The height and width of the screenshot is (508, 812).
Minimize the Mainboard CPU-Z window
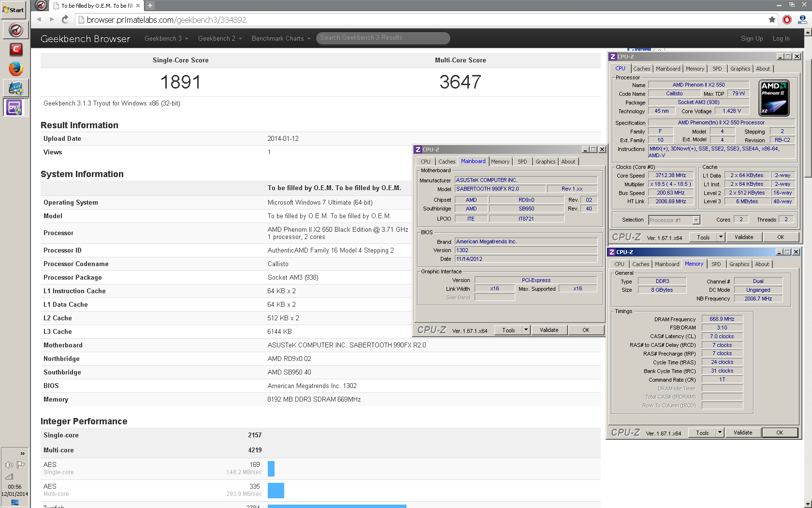click(x=585, y=149)
